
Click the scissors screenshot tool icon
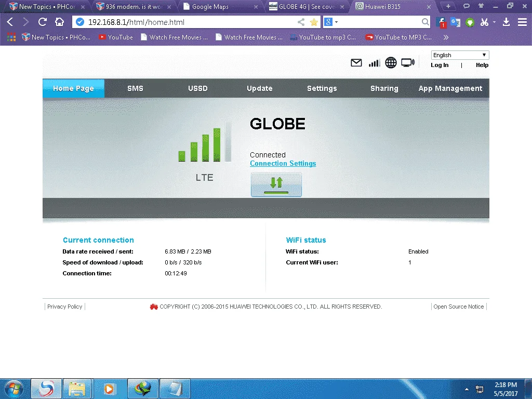pos(484,22)
